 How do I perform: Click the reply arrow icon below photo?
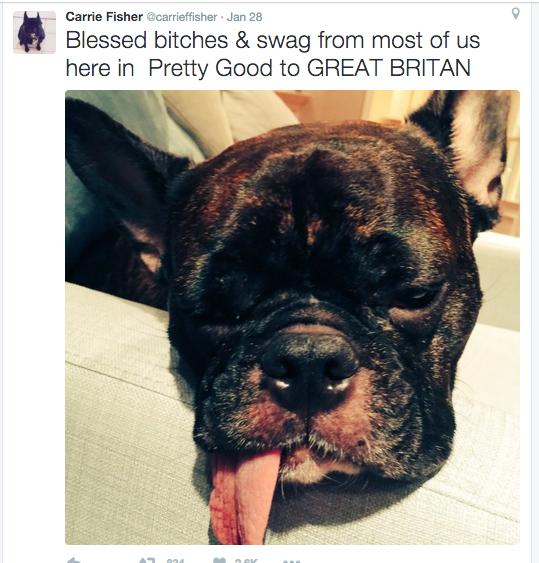coord(74,560)
